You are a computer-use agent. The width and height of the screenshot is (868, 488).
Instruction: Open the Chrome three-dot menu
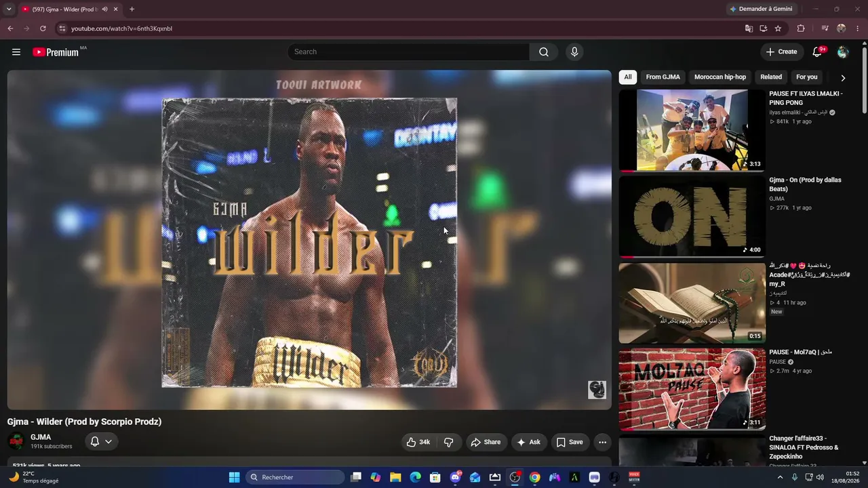coord(858,28)
